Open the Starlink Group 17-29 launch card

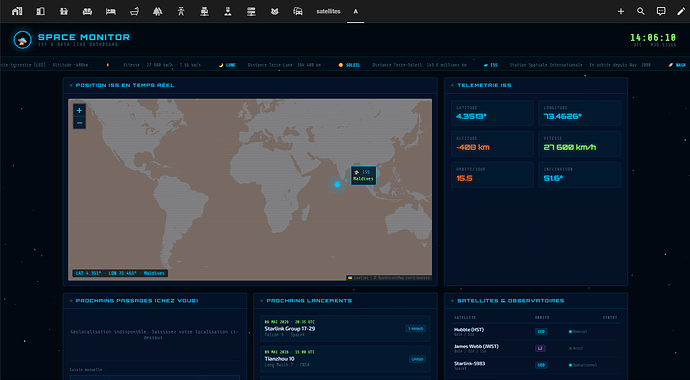coord(345,329)
